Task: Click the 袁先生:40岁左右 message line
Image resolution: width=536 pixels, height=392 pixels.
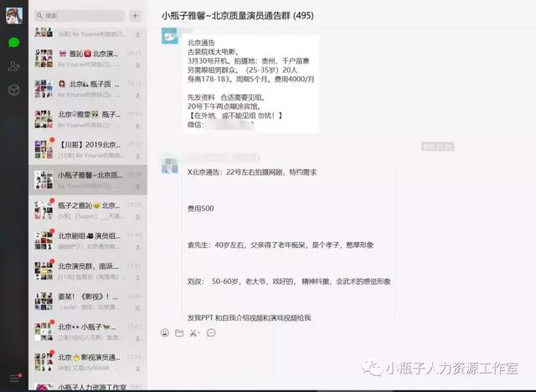Action: 281,245
